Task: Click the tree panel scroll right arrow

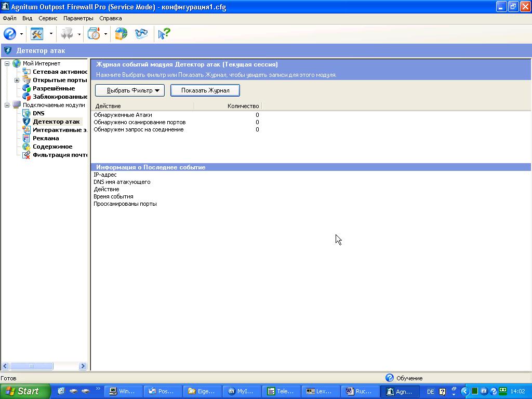Action: tap(83, 366)
